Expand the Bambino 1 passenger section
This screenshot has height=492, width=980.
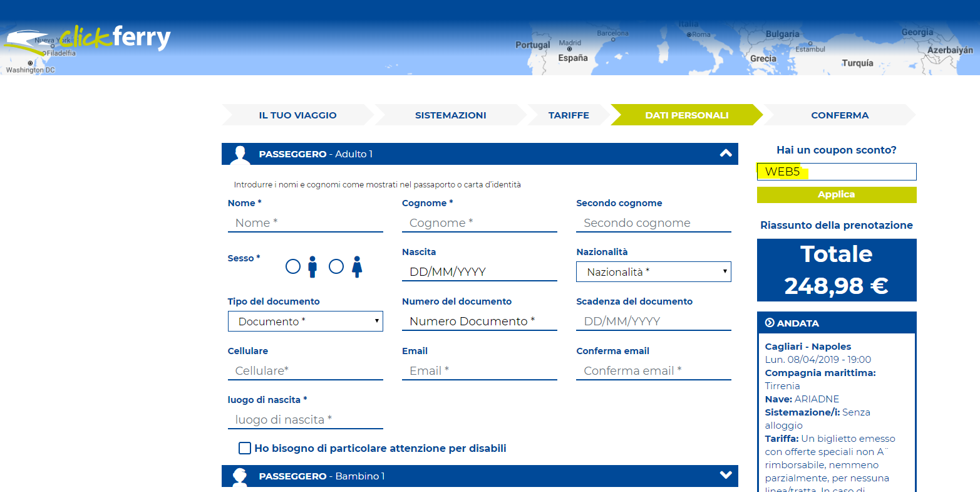point(726,476)
